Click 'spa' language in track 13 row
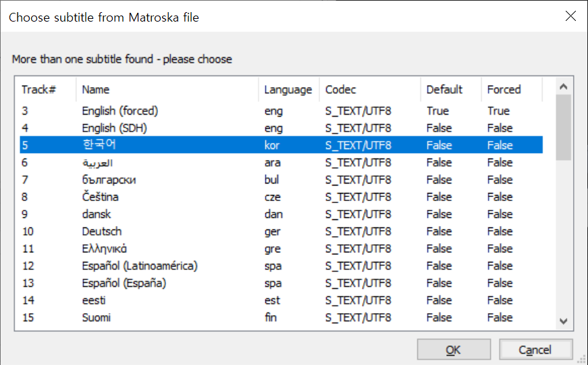 (x=273, y=283)
